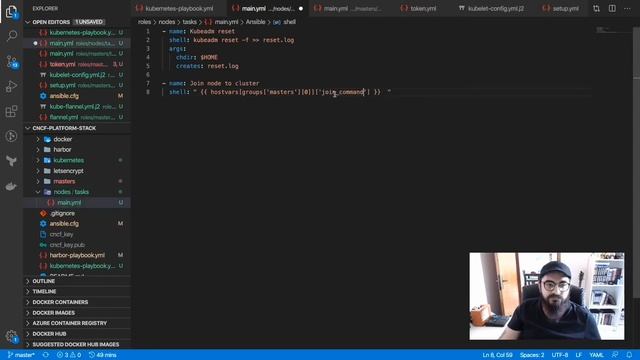The width and height of the screenshot is (640, 360).
Task: Open the Docker view in activity bar
Action: [x=11, y=187]
